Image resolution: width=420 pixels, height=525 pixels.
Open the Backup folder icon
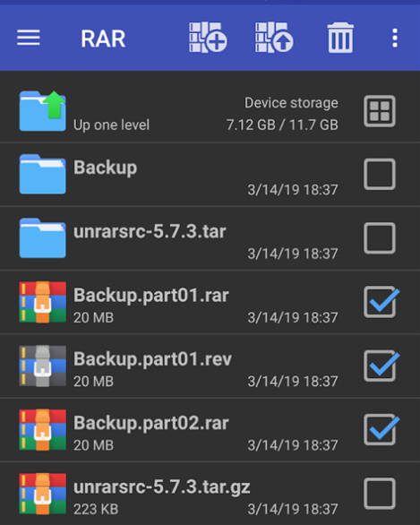point(42,174)
